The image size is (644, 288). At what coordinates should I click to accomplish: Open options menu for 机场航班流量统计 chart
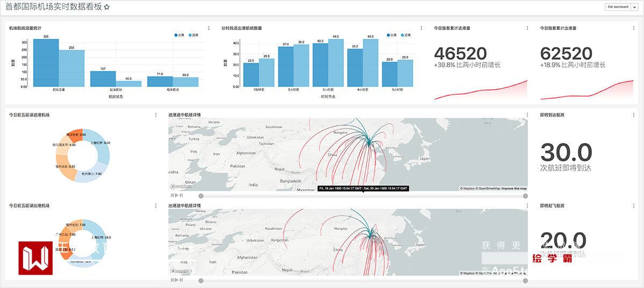(x=209, y=28)
